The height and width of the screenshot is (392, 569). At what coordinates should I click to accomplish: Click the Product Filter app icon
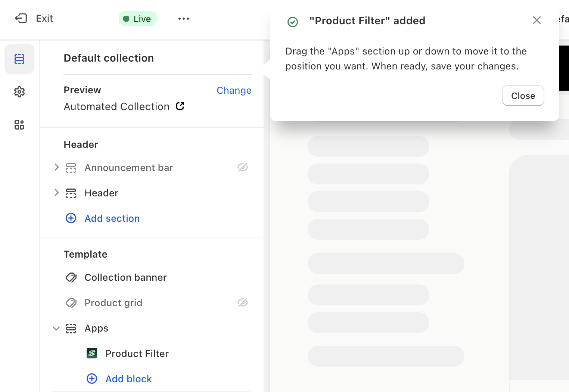(x=92, y=353)
